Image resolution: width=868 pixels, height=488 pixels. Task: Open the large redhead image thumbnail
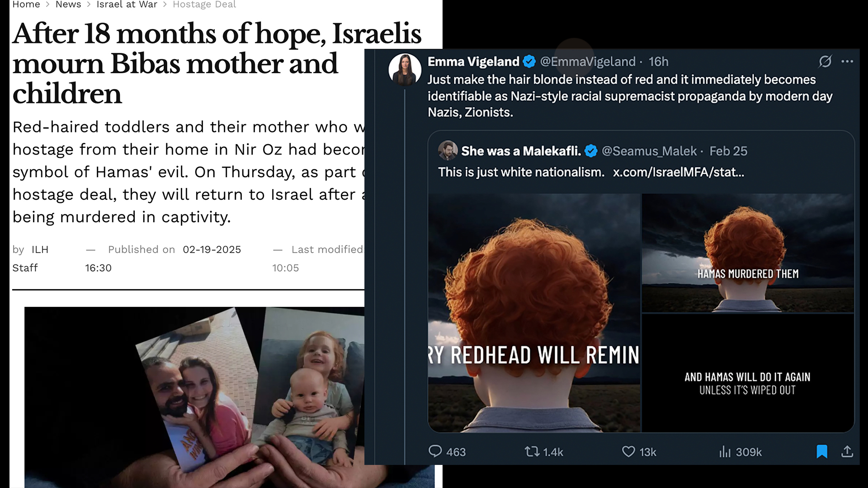coord(534,313)
